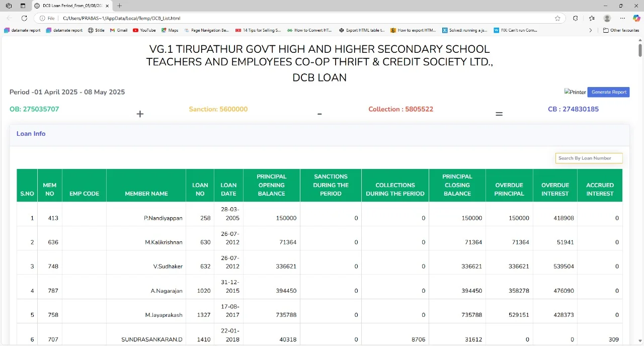
Task: Open the 14 Tips for Selling bookmark
Action: pyautogui.click(x=258, y=30)
